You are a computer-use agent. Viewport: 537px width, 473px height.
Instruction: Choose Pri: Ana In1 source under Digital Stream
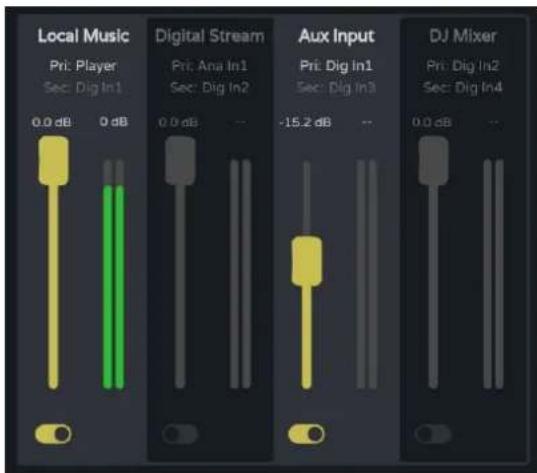point(210,65)
